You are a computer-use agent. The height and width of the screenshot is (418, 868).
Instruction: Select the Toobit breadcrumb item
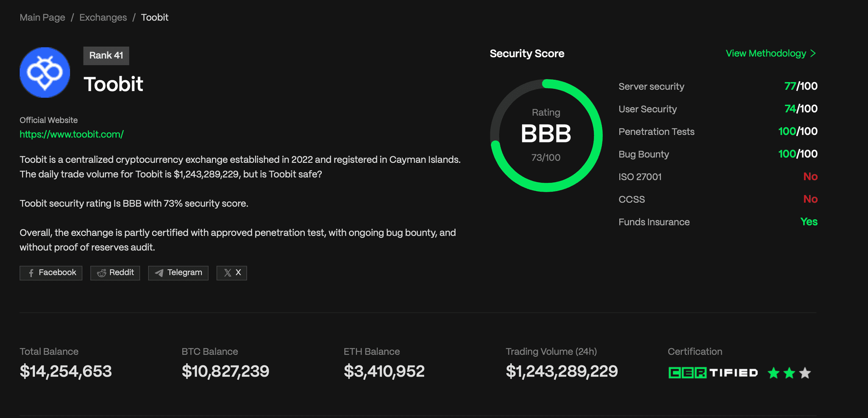click(x=155, y=17)
